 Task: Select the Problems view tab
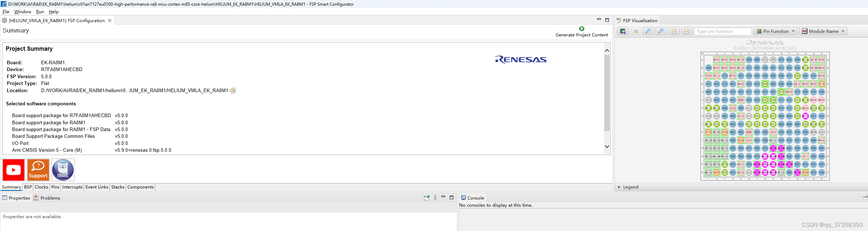[47, 198]
